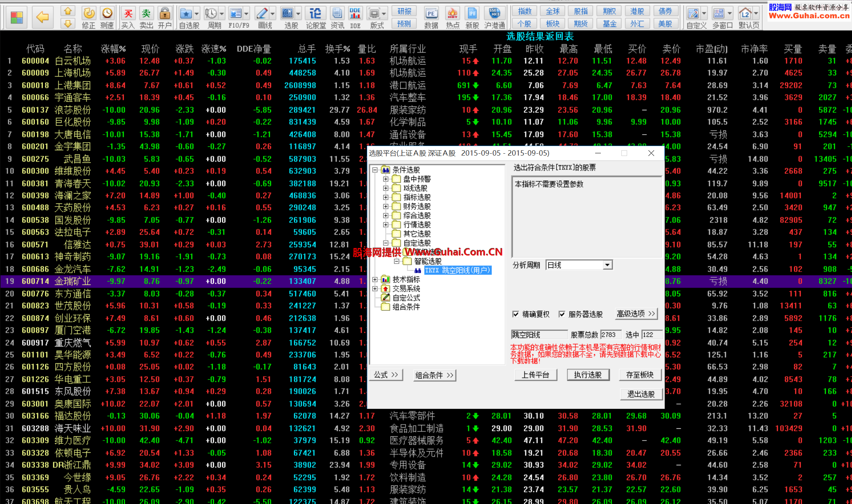Toggle the 服务器选股 checkbox
Image resolution: width=852 pixels, height=504 pixels.
(562, 314)
